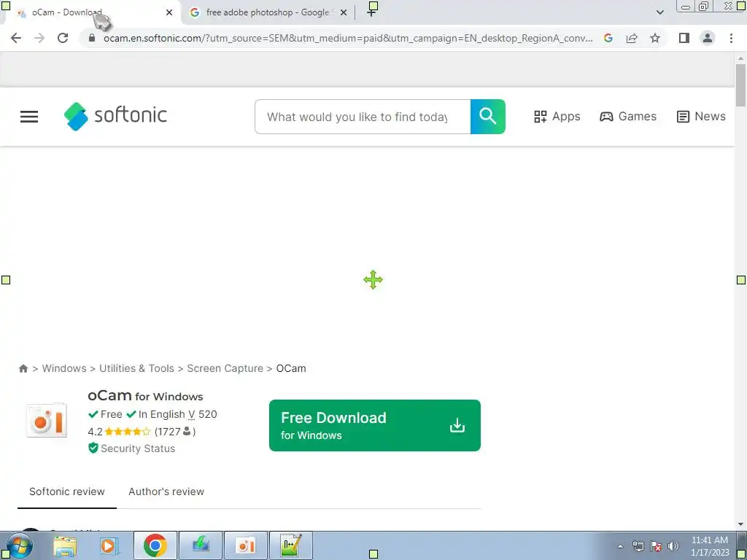Go to Utilities & Tools breadcrumb
The image size is (747, 560).
(x=136, y=368)
